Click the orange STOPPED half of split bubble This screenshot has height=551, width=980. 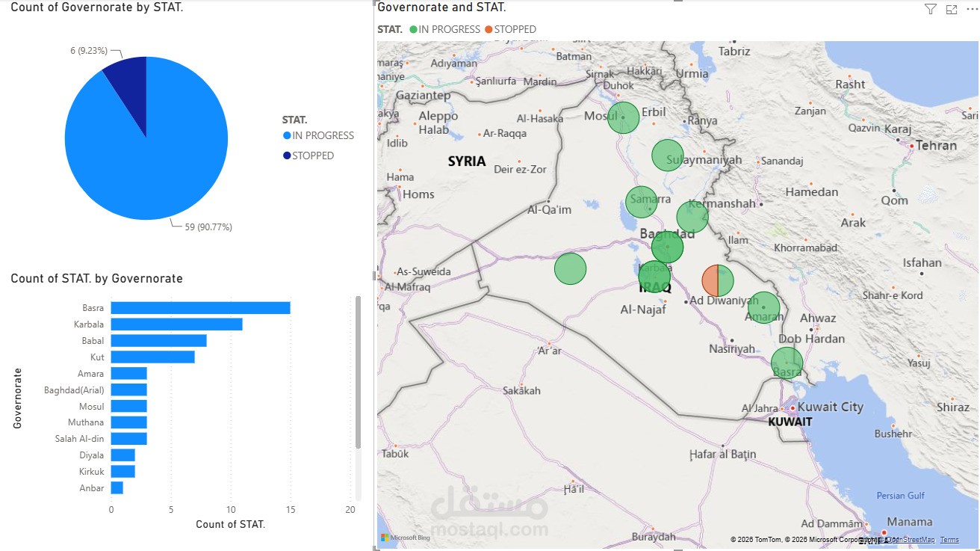pyautogui.click(x=710, y=280)
